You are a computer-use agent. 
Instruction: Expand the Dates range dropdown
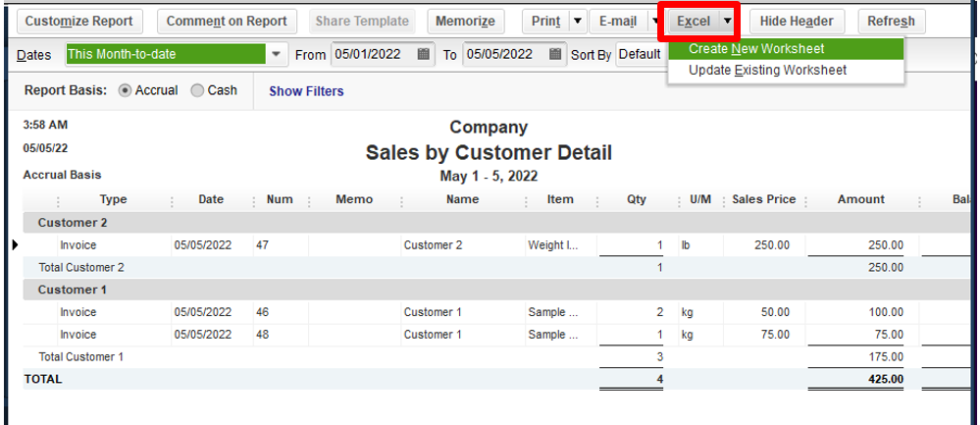point(275,54)
